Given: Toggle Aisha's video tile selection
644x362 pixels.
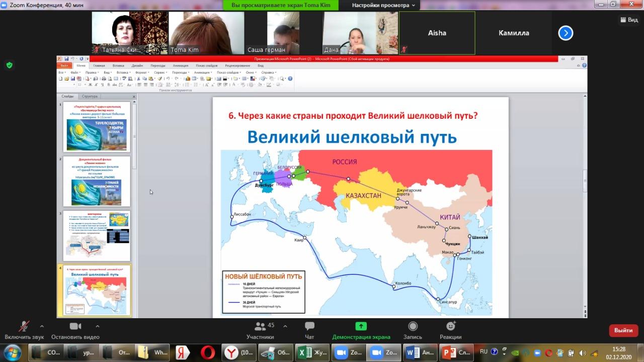Looking at the screenshot, I should tap(437, 33).
